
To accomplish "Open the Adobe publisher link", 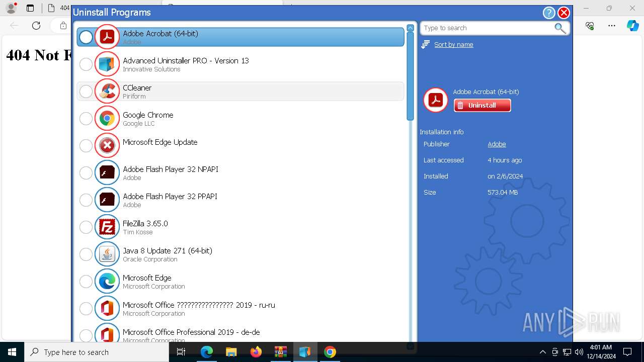I will tap(497, 144).
